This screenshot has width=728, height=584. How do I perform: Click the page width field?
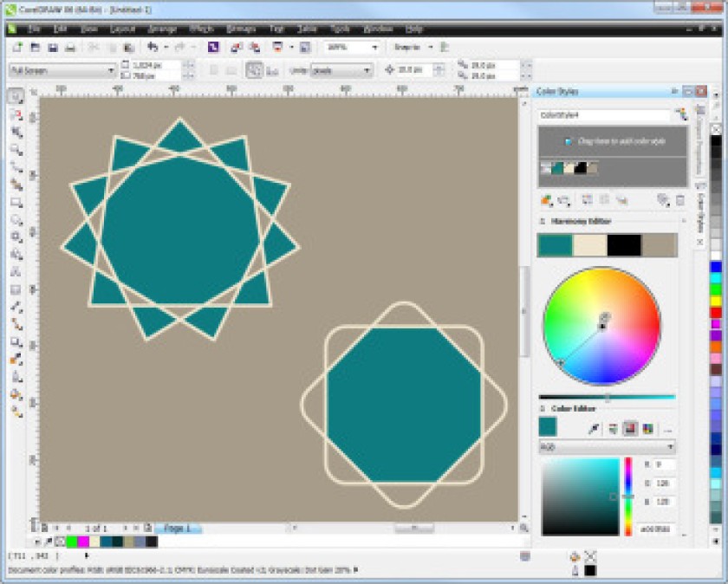pos(156,65)
